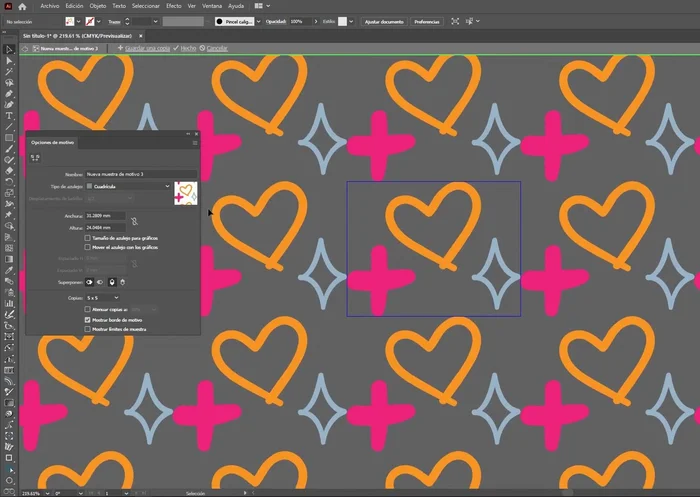Screen dimensions: 700x497
Task: Open the Opciones de motivo panel menu
Action: click(x=195, y=143)
